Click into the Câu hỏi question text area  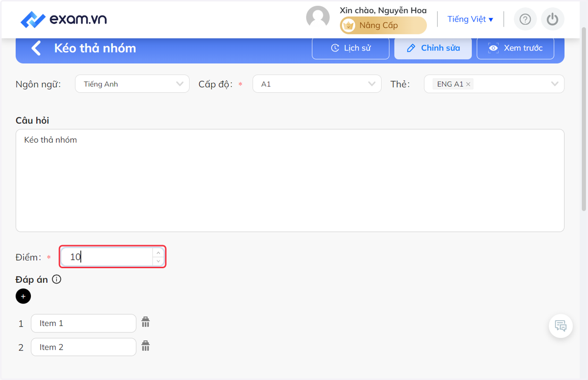[x=290, y=180]
